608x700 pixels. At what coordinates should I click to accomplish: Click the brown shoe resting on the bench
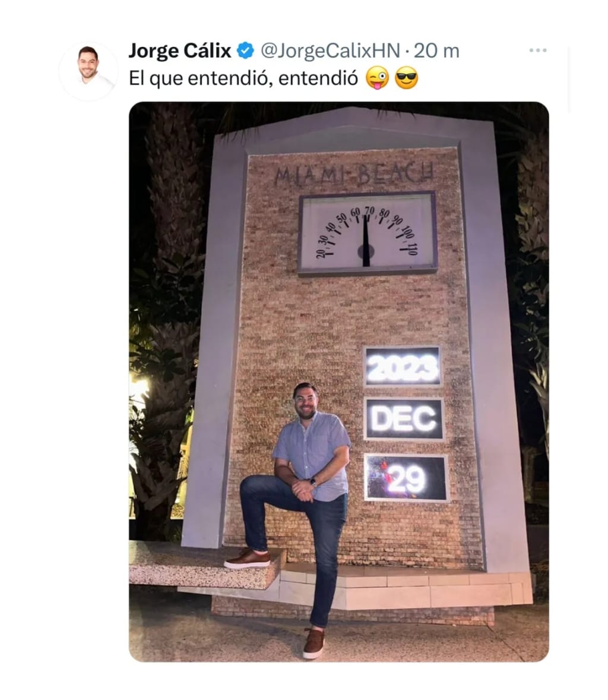click(248, 559)
